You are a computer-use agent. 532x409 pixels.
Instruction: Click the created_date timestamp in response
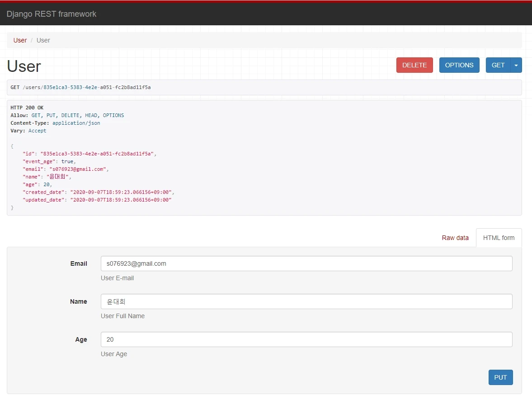(121, 192)
